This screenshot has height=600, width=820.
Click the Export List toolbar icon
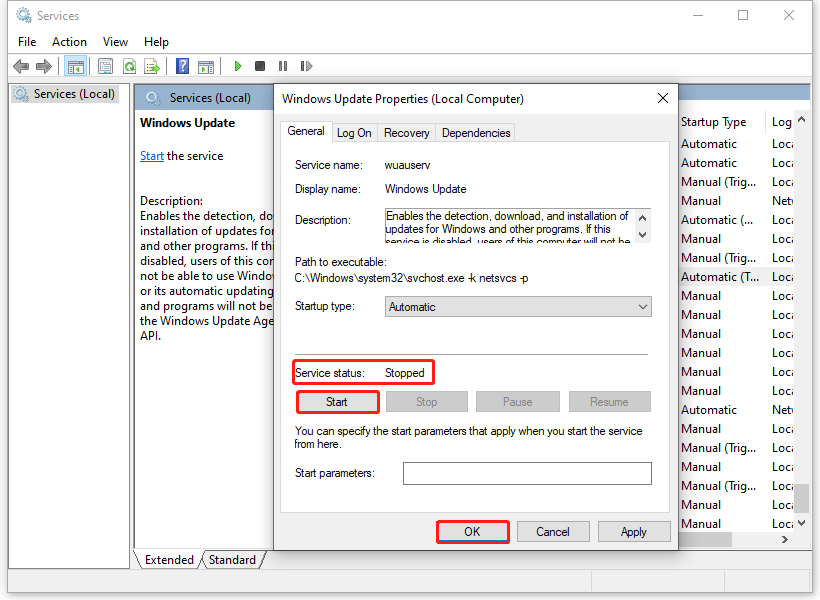152,66
